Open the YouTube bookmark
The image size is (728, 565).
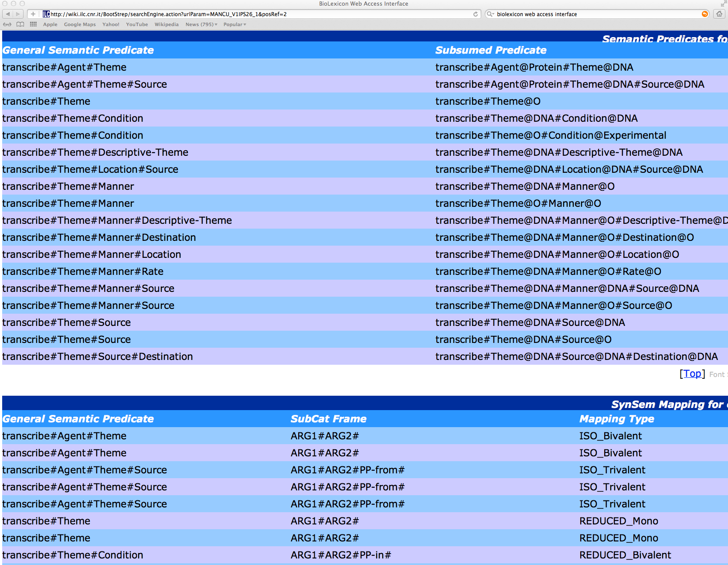137,24
